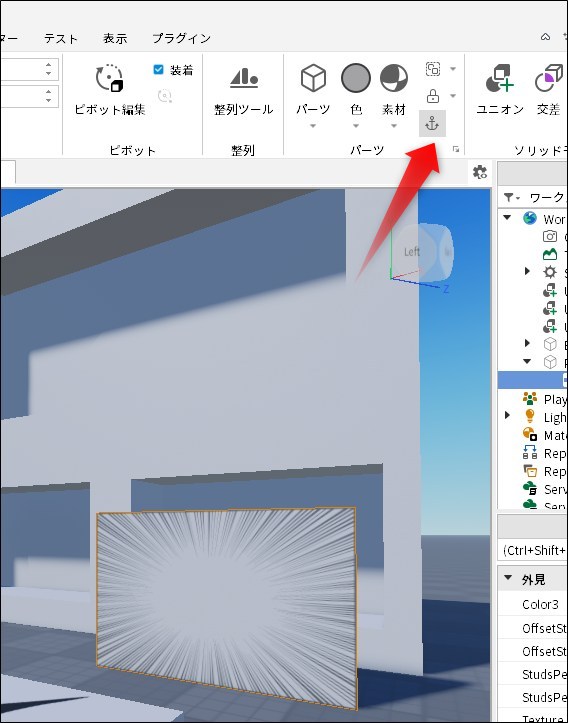The height and width of the screenshot is (723, 568).
Task: Select the Color3 property row
Action: click(x=533, y=604)
